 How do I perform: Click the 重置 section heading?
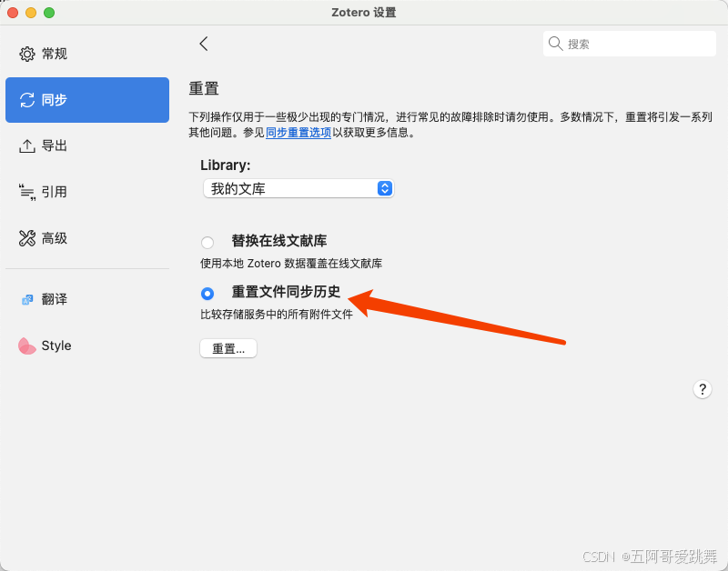203,88
